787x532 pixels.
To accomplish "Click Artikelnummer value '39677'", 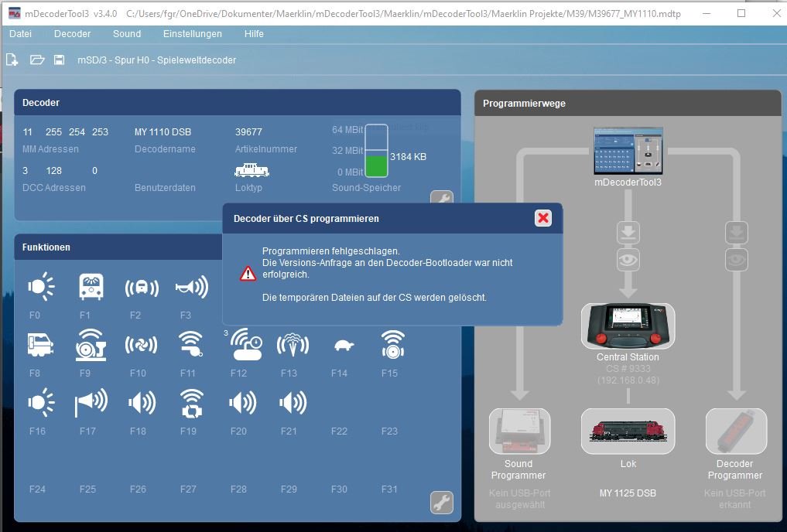I will [x=248, y=132].
